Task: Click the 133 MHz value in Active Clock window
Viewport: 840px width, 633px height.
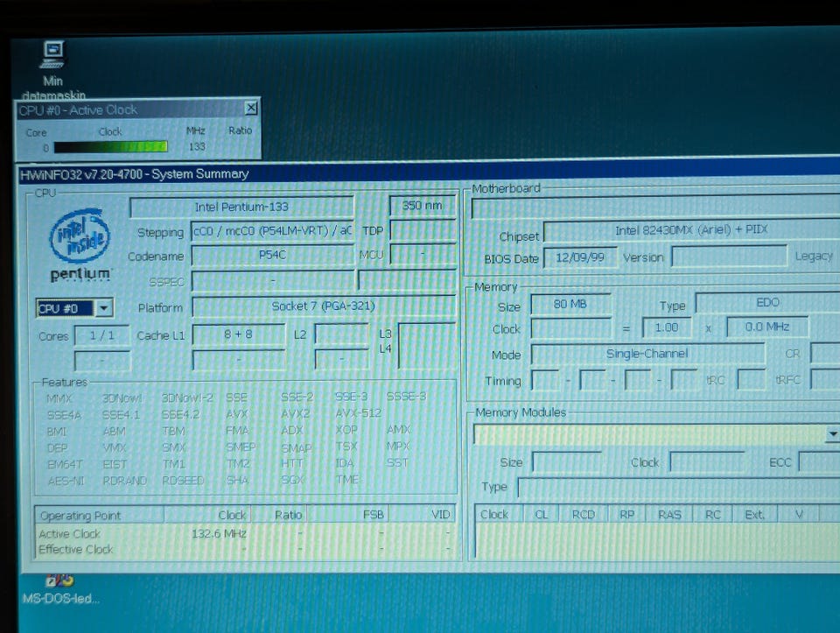Action: point(197,146)
